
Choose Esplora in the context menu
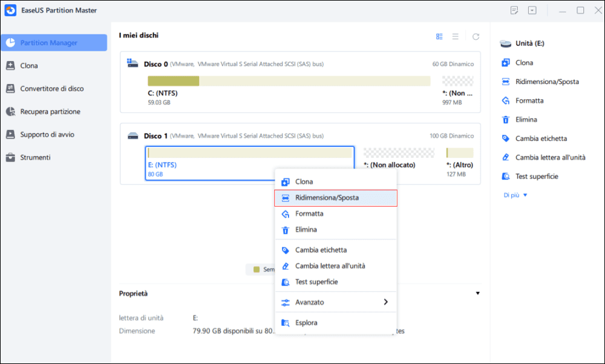pos(336,323)
